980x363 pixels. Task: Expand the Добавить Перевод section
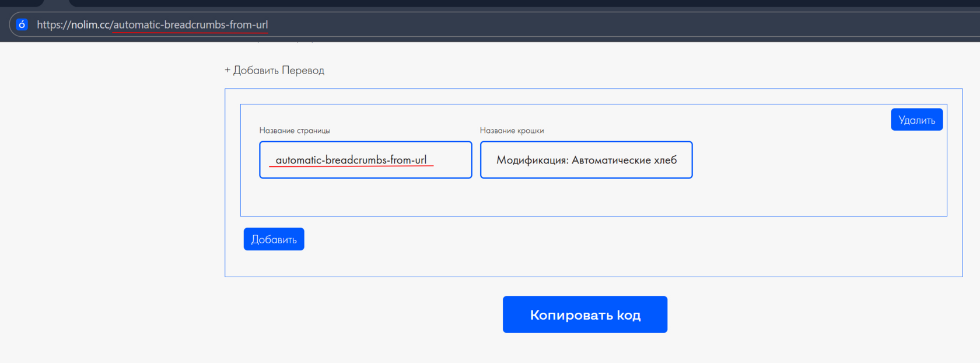[274, 70]
